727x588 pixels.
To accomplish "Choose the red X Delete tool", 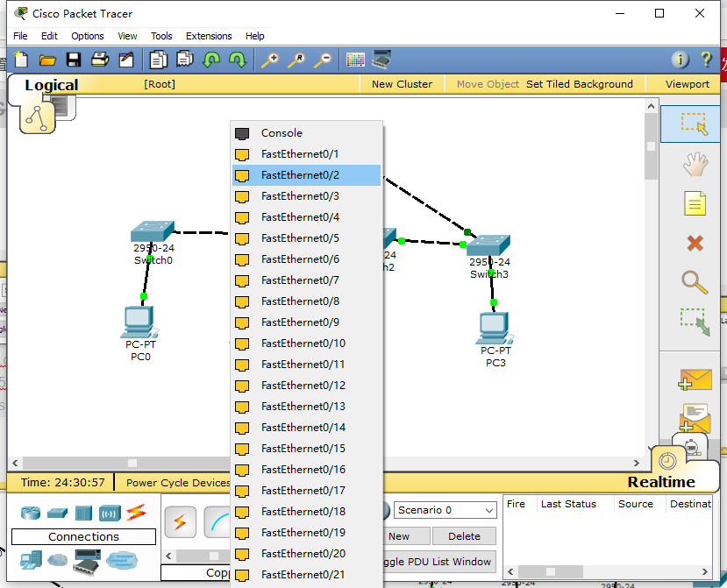I will click(x=695, y=243).
